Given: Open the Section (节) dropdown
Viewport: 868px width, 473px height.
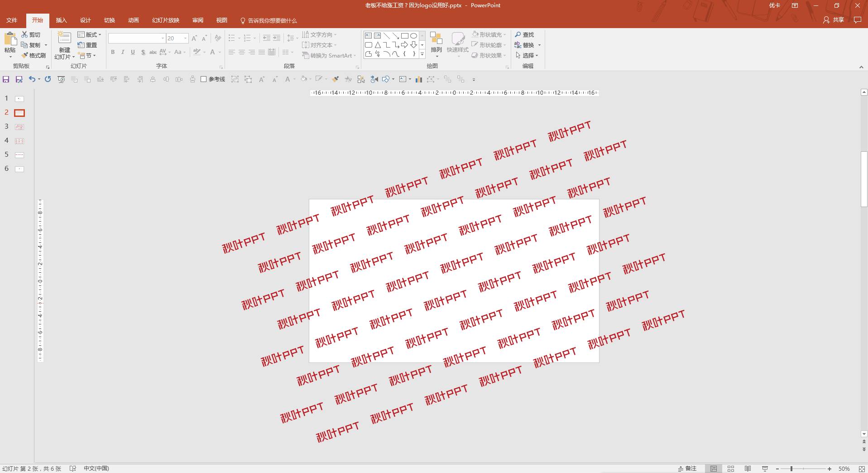Looking at the screenshot, I should (x=87, y=55).
